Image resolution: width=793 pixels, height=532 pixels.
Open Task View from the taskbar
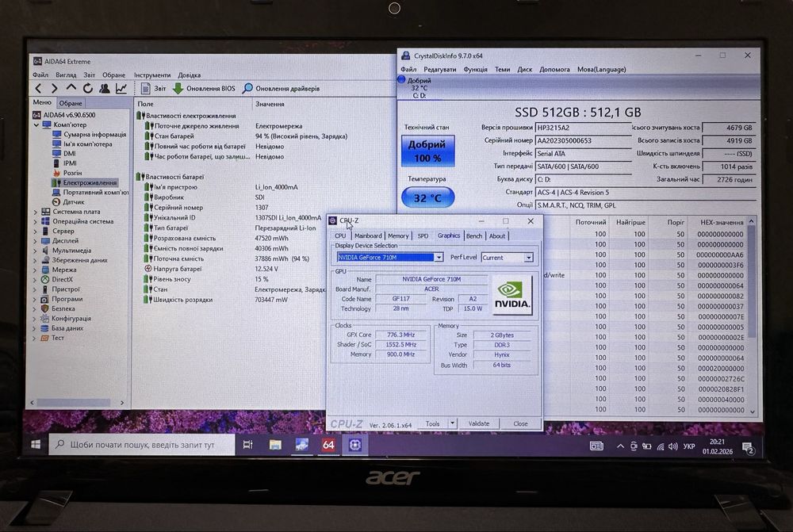(x=247, y=445)
